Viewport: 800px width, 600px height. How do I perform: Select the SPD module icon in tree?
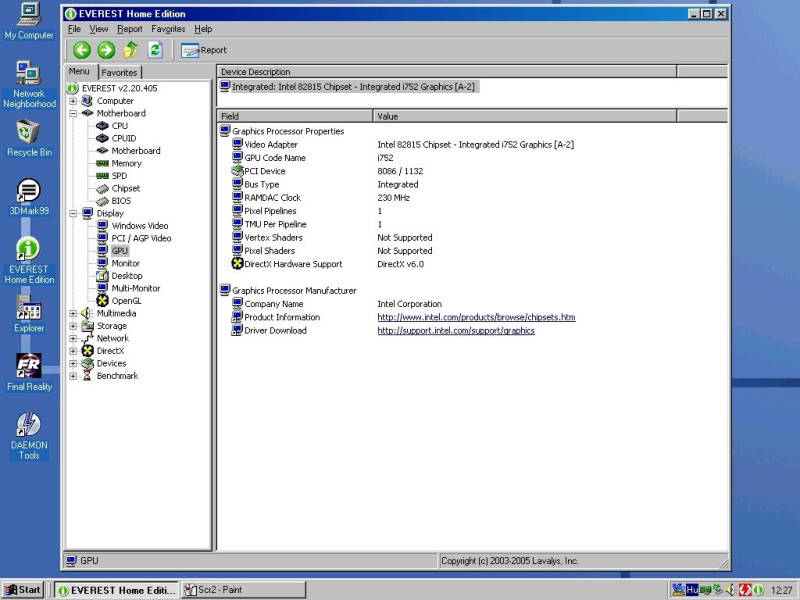102,176
